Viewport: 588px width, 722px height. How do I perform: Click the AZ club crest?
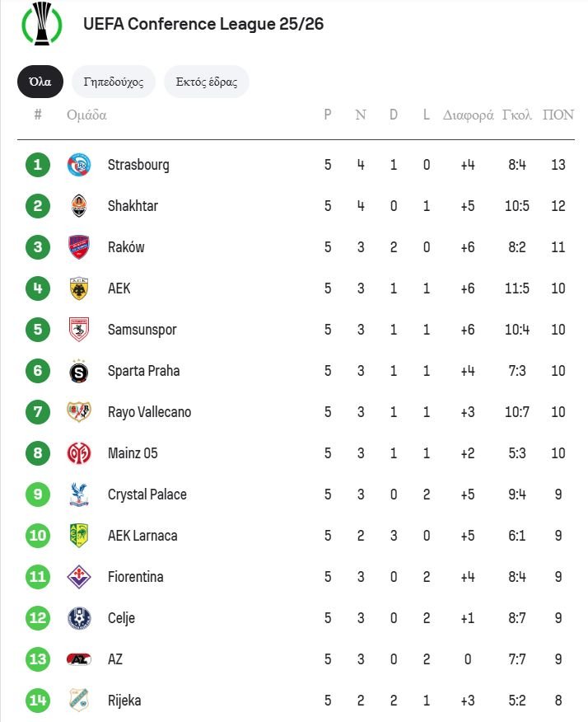(79, 659)
